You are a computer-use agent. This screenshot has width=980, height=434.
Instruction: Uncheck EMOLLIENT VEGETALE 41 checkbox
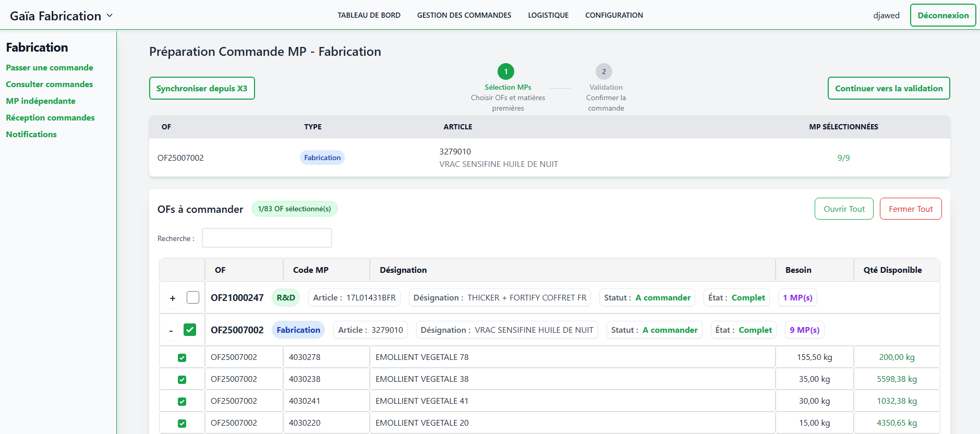click(182, 402)
